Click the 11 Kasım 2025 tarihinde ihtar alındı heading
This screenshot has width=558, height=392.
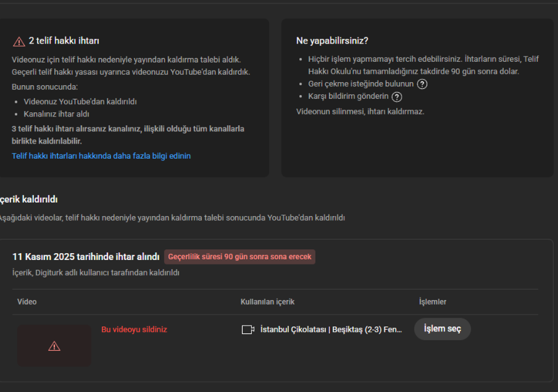tap(86, 257)
